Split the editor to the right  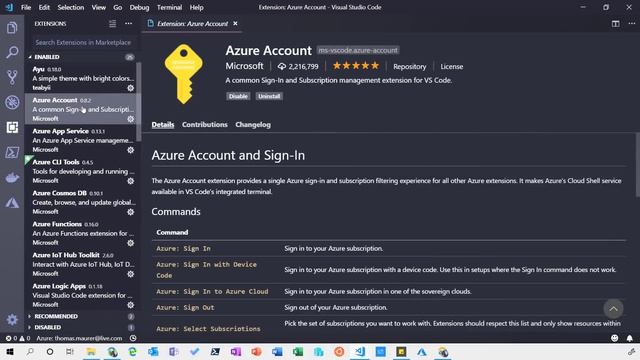616,24
